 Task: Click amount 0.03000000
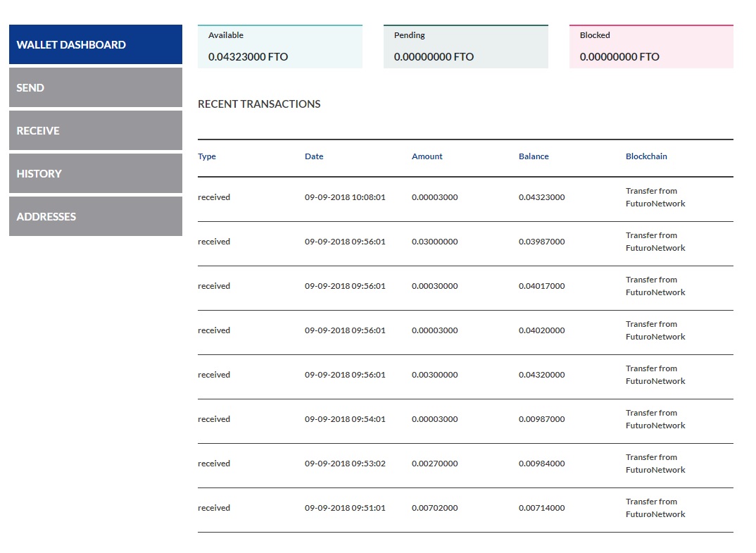click(434, 242)
